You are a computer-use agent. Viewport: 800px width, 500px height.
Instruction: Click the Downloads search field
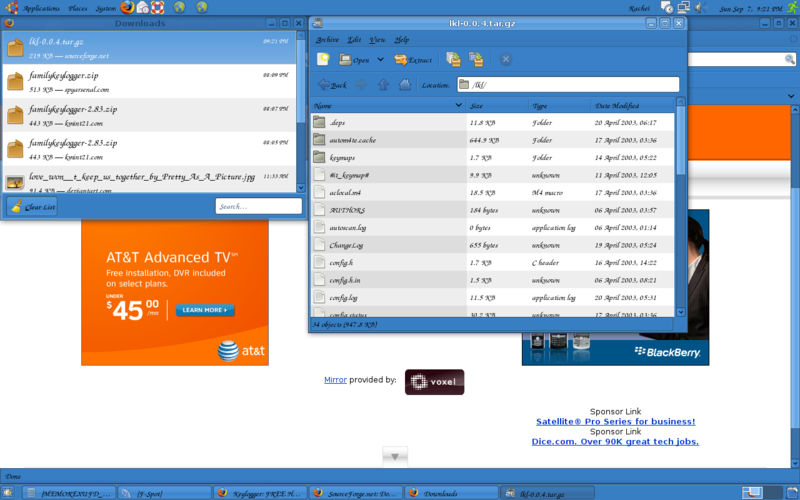point(258,206)
